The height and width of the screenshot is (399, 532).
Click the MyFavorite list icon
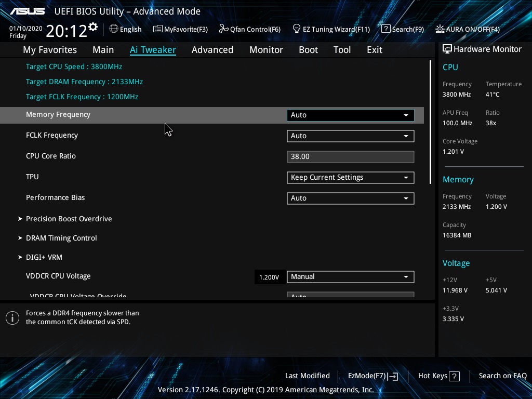(x=158, y=29)
